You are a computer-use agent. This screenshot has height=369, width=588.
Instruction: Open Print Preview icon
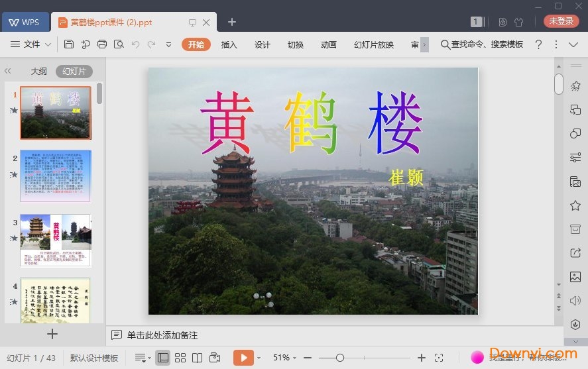point(119,44)
